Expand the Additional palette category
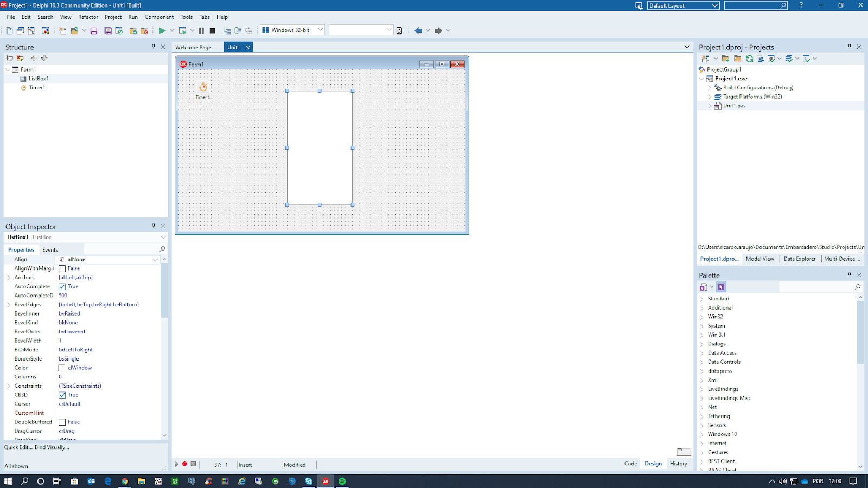 [x=701, y=308]
